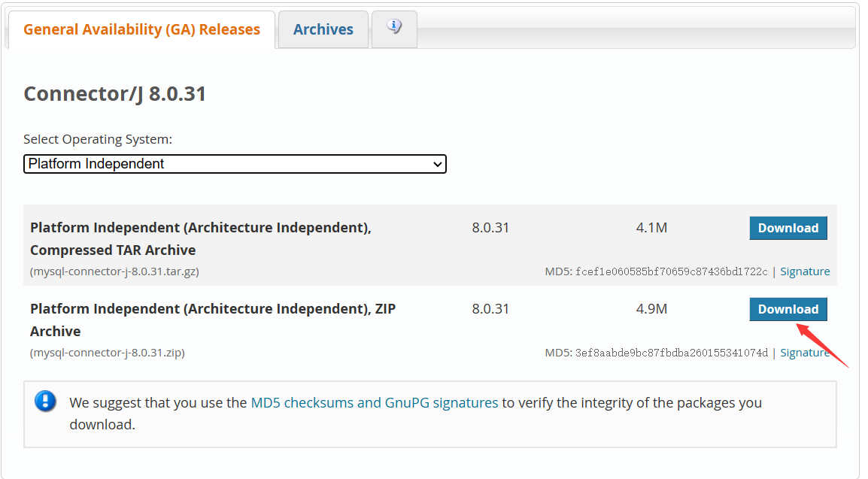Screen dimensions: 868x479
Task: Click the ZIP Archive package title
Action: [x=213, y=320]
